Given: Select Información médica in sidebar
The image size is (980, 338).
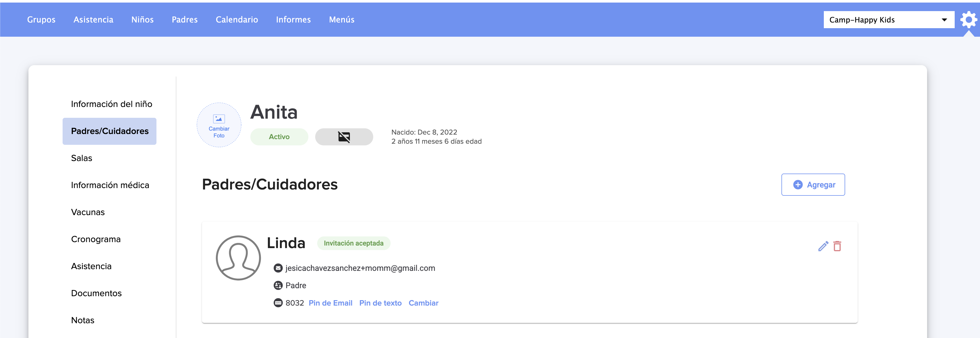Looking at the screenshot, I should tap(110, 185).
